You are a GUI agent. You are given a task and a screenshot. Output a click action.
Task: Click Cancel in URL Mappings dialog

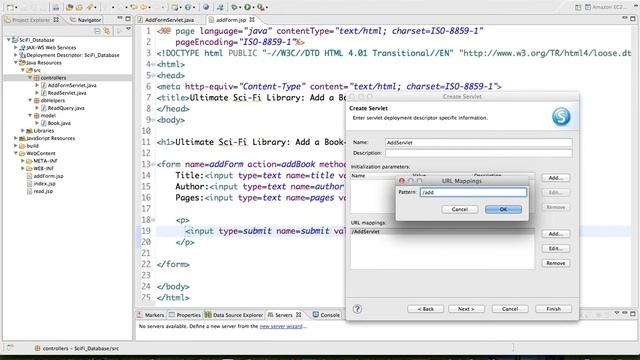(460, 209)
